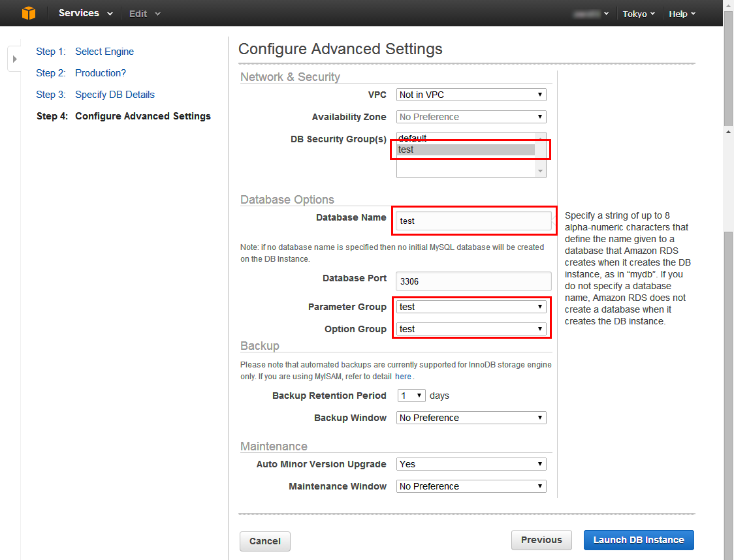Select 'test' in DB Security Groups list
The image size is (734, 560).
466,149
